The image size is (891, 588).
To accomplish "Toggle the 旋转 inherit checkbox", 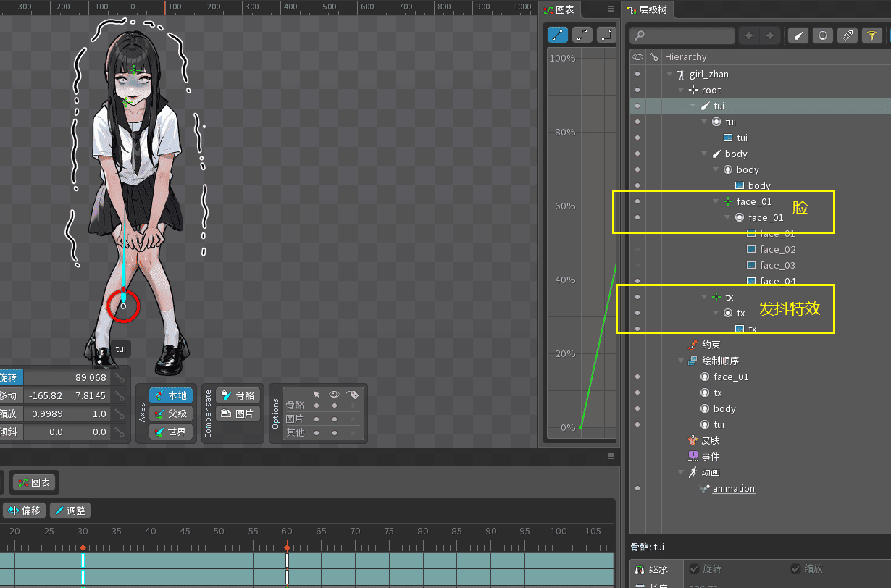I will 694,569.
